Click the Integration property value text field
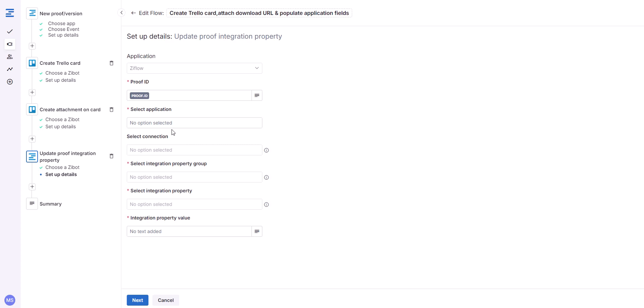This screenshot has height=308, width=644. pyautogui.click(x=189, y=231)
